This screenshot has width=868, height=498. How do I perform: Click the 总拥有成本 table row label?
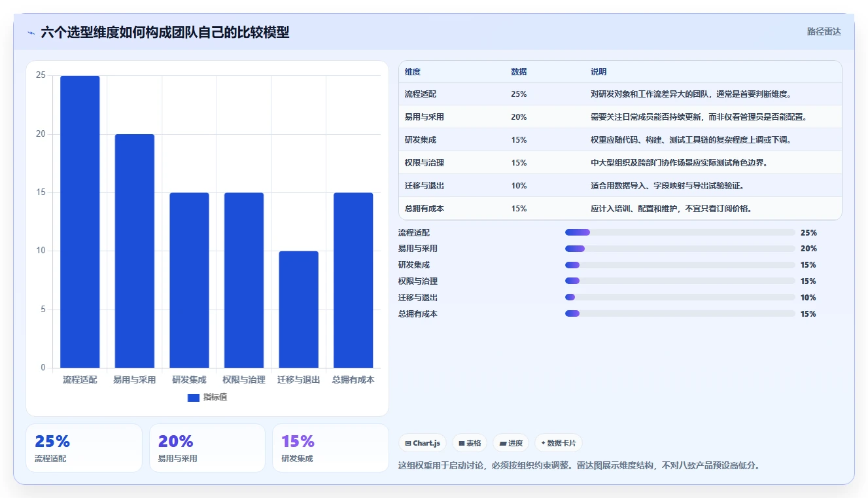click(425, 209)
